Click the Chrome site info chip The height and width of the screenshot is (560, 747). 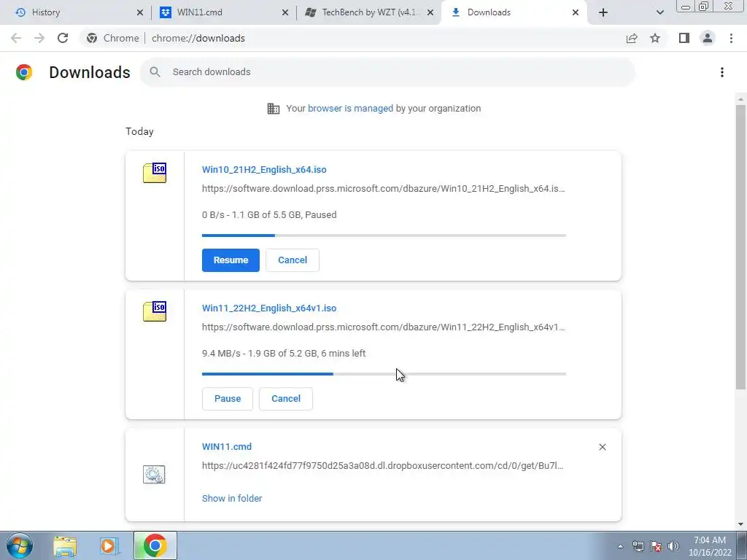click(x=113, y=38)
